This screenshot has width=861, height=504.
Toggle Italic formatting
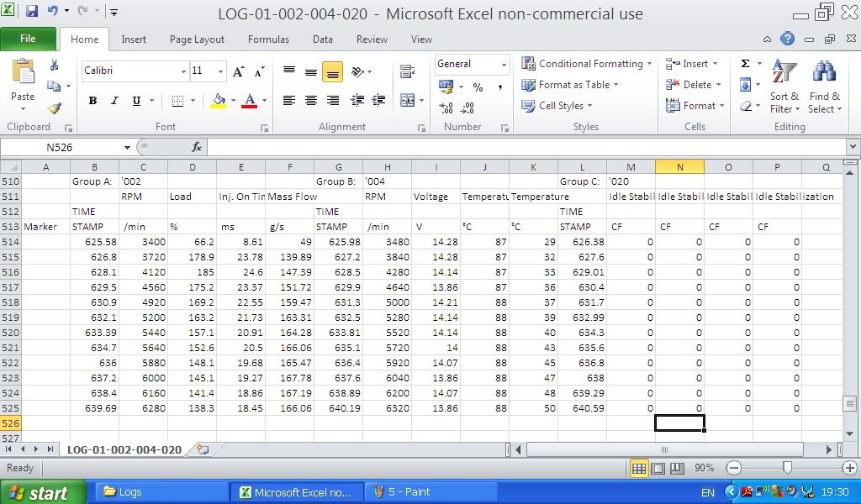click(114, 101)
